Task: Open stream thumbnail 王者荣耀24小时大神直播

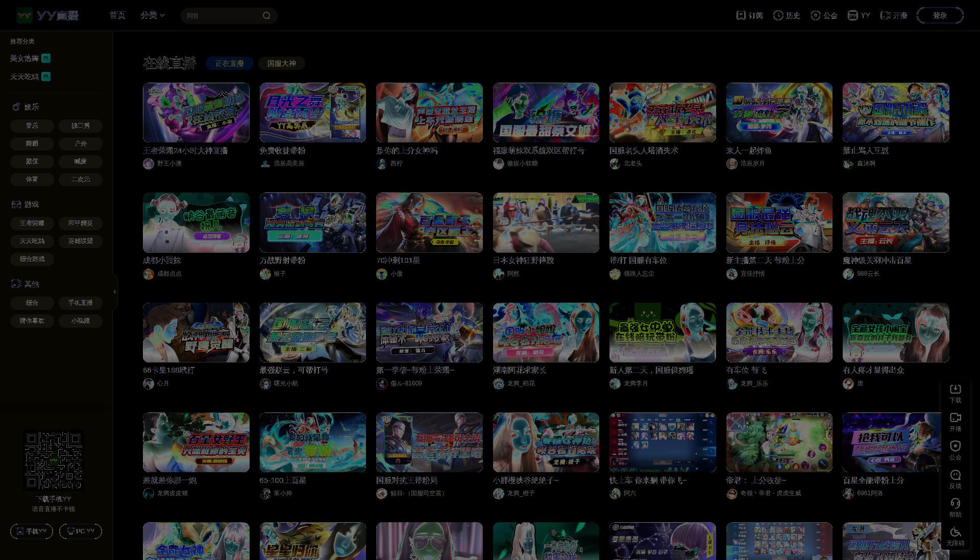Action: pyautogui.click(x=196, y=112)
